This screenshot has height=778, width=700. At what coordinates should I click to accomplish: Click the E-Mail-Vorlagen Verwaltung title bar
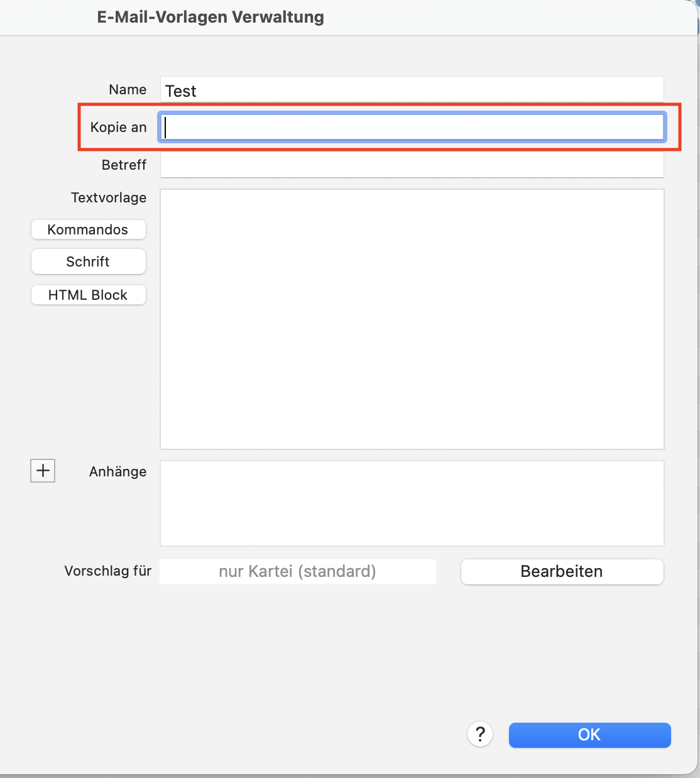tap(211, 17)
